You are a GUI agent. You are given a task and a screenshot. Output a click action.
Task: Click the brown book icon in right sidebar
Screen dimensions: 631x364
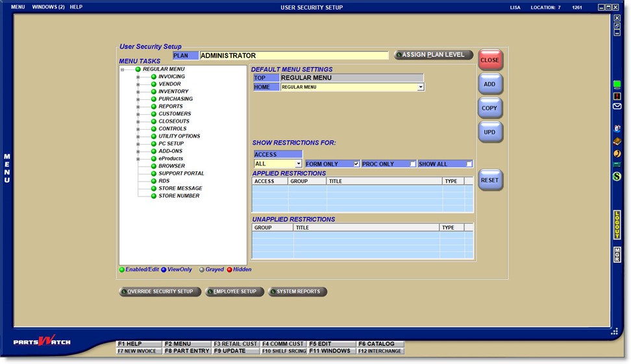click(x=617, y=141)
